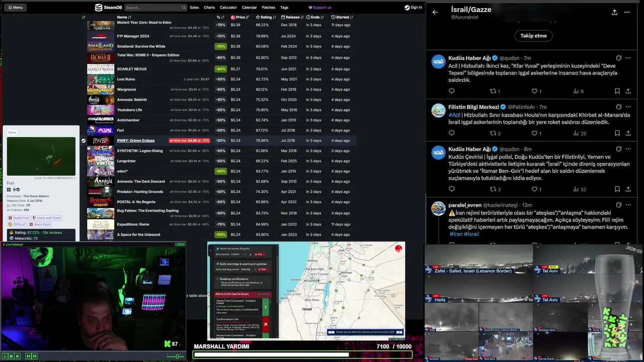Pause the Live Feed player
Screen dimensions: 644x362
pos(11,356)
